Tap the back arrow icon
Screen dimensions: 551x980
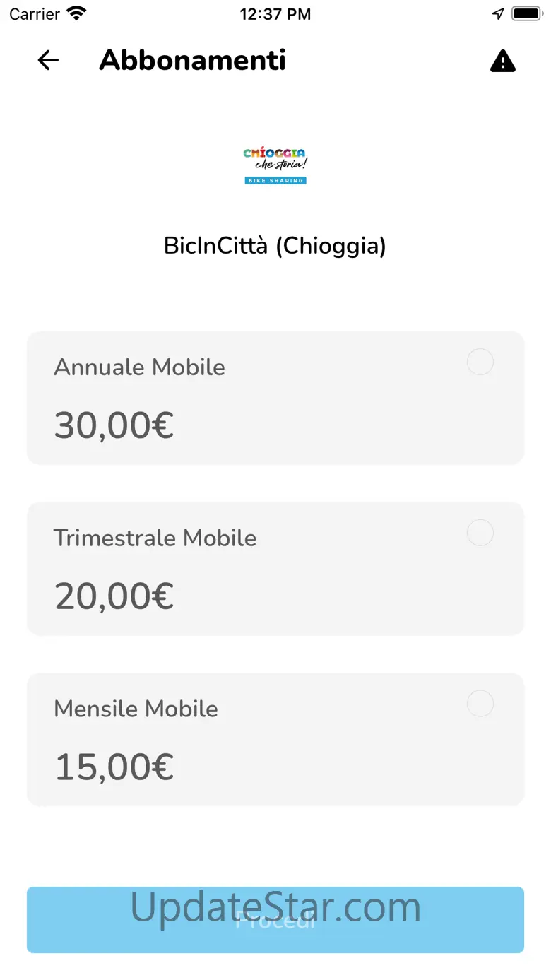[x=48, y=61]
